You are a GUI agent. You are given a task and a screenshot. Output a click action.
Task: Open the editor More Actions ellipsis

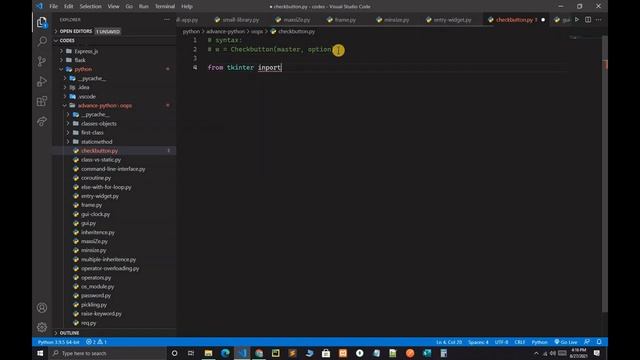(598, 20)
